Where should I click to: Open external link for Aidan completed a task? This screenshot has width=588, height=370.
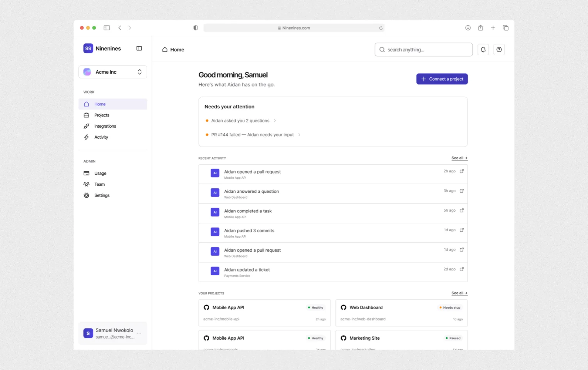point(462,211)
